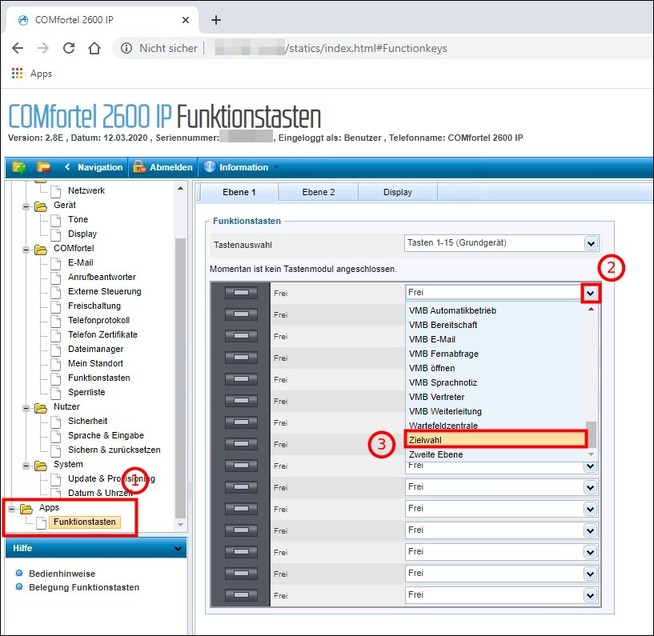Click the blue Information icon
This screenshot has height=636, width=654.
(x=210, y=167)
